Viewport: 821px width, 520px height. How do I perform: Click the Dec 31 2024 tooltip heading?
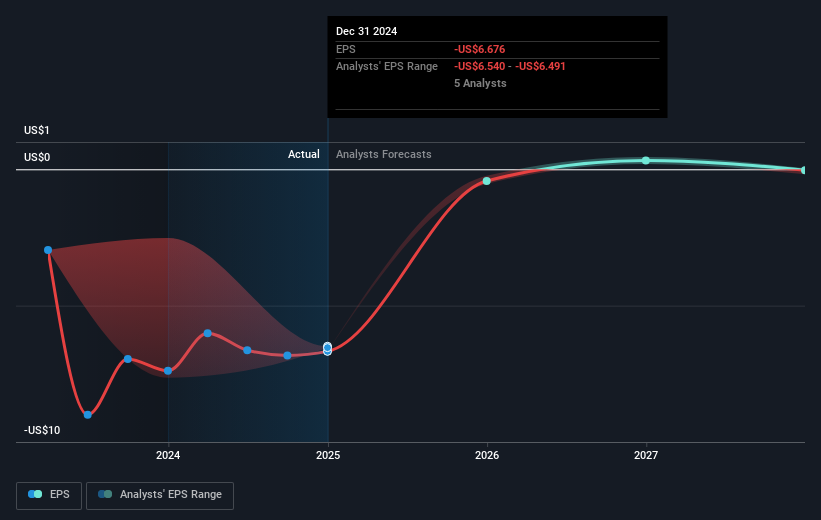[x=367, y=31]
